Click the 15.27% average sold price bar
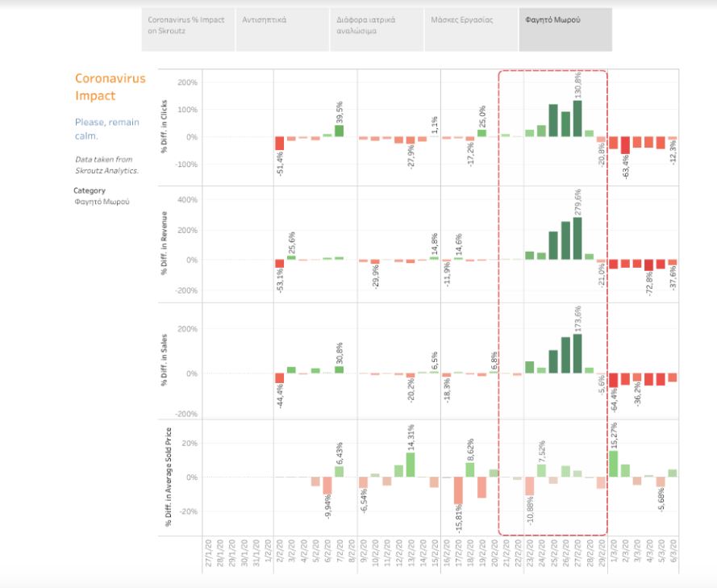The height and width of the screenshot is (588, 717). click(x=613, y=464)
